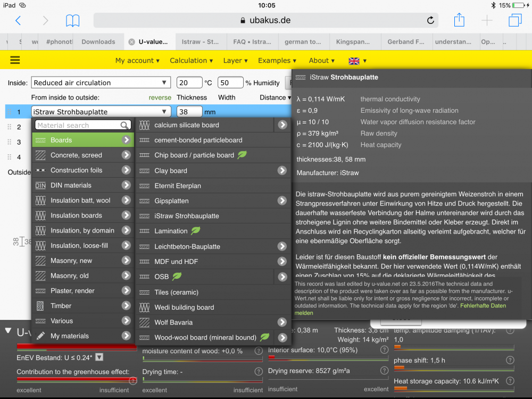
Task: Click the magnifier in Material search
Action: pos(124,125)
